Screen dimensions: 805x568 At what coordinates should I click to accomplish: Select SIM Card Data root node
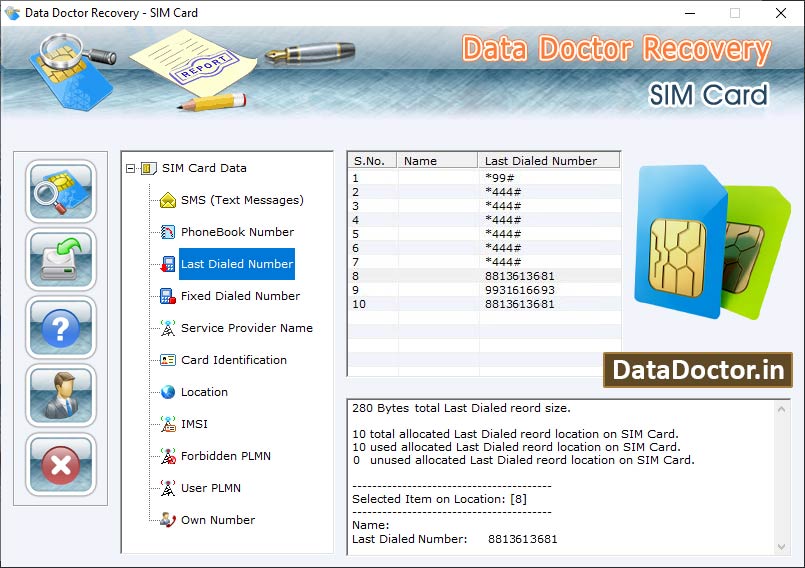[204, 168]
